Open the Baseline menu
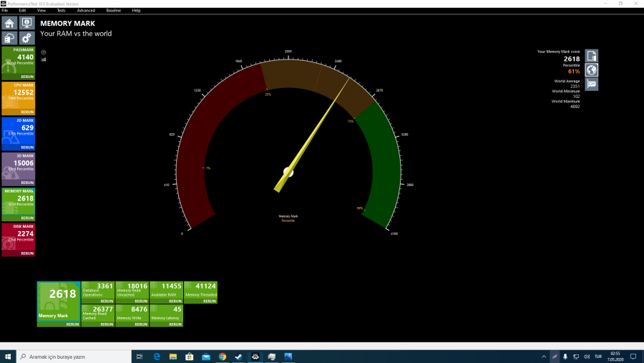 (x=113, y=11)
